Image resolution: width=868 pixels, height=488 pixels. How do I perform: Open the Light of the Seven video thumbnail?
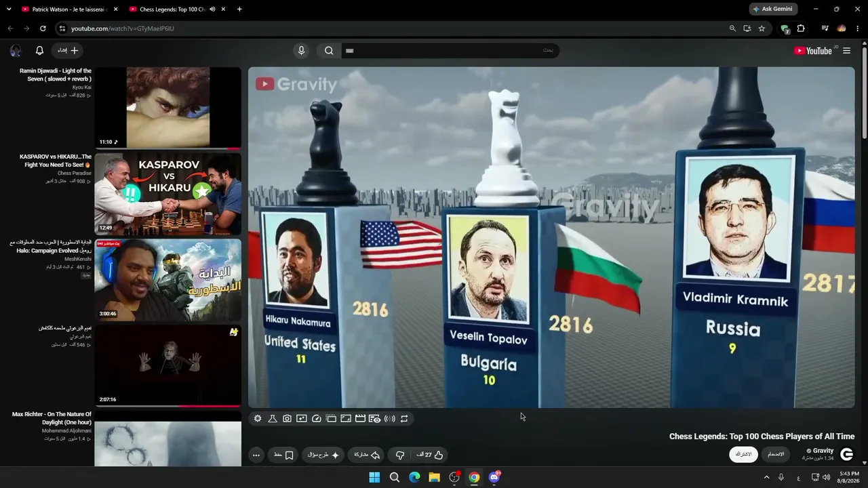(167, 108)
